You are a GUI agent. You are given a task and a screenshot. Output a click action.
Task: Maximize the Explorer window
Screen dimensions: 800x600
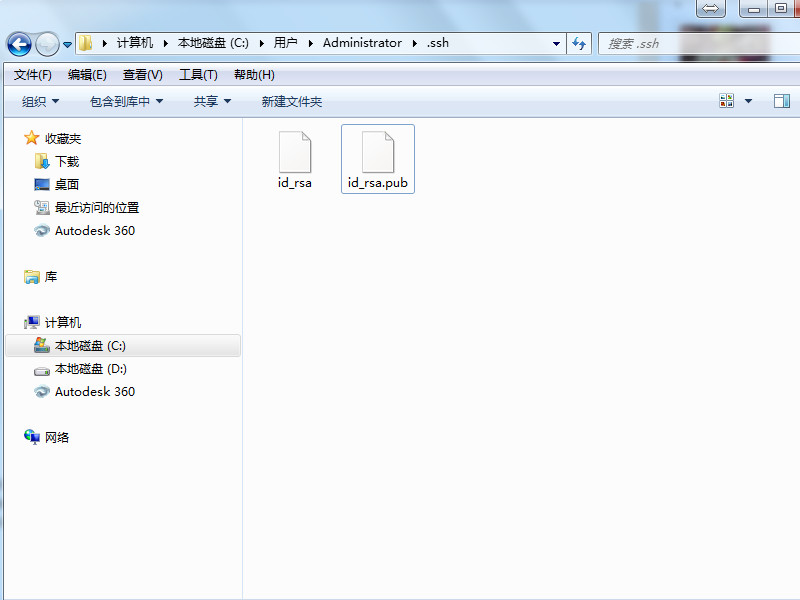[x=781, y=8]
